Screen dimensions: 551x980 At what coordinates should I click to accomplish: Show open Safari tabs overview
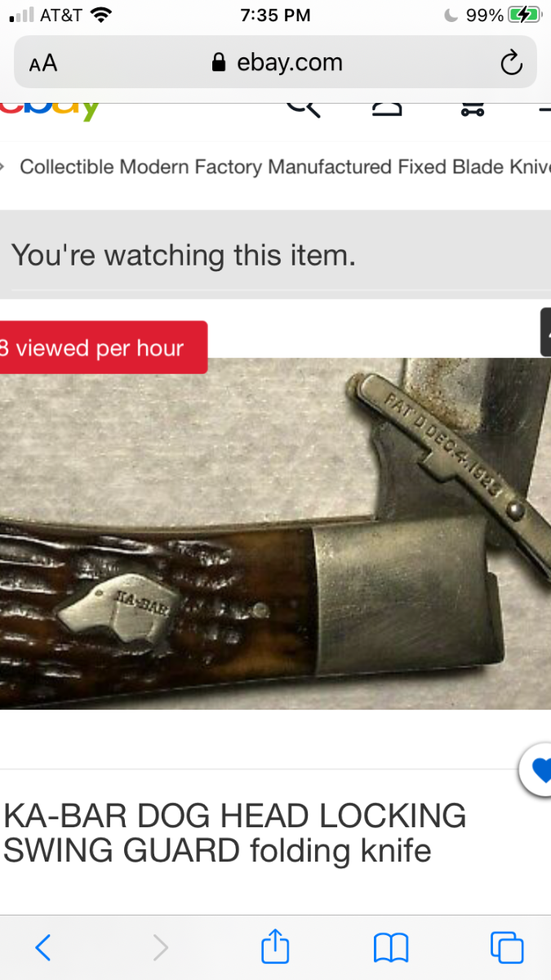pos(507,947)
